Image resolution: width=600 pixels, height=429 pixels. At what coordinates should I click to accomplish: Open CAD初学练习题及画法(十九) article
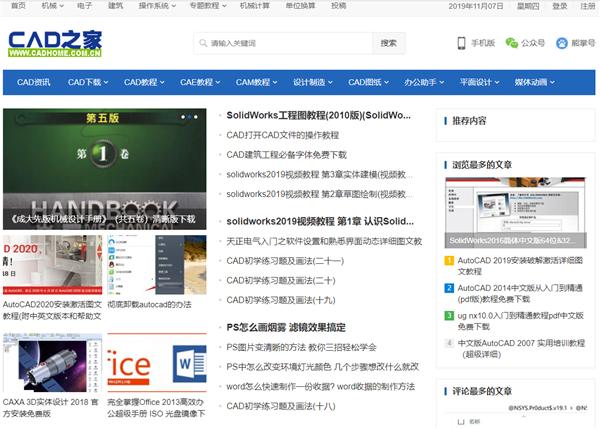[x=281, y=300]
